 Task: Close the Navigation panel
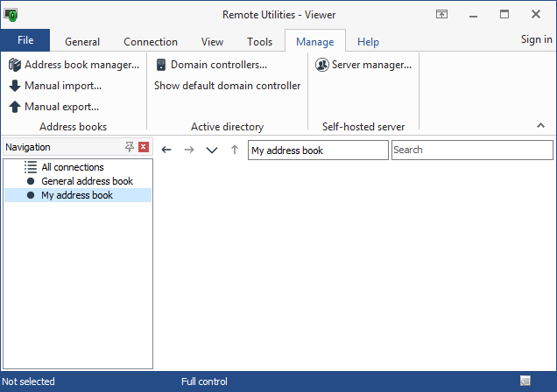coord(144,147)
